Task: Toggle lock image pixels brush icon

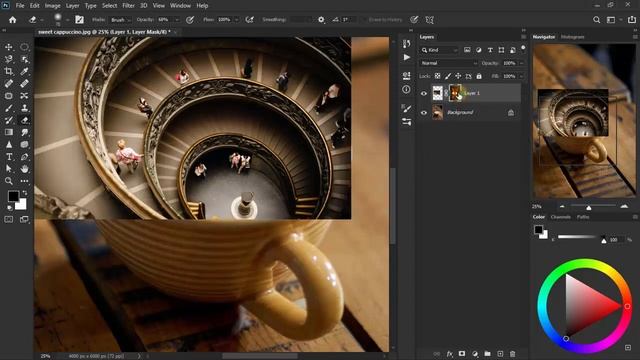Action: [448, 76]
